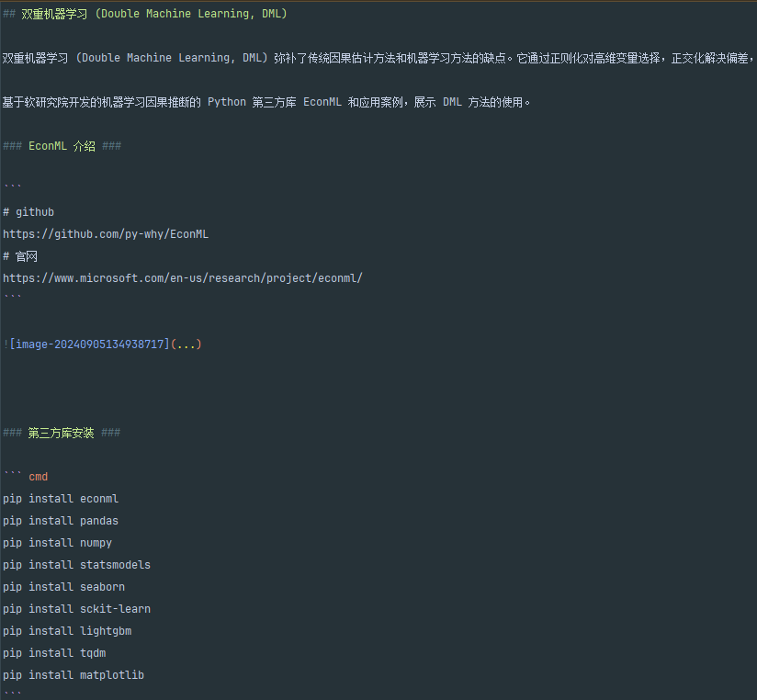The image size is (757, 700).
Task: Click the 'pip install numpy' line
Action: [x=58, y=543]
